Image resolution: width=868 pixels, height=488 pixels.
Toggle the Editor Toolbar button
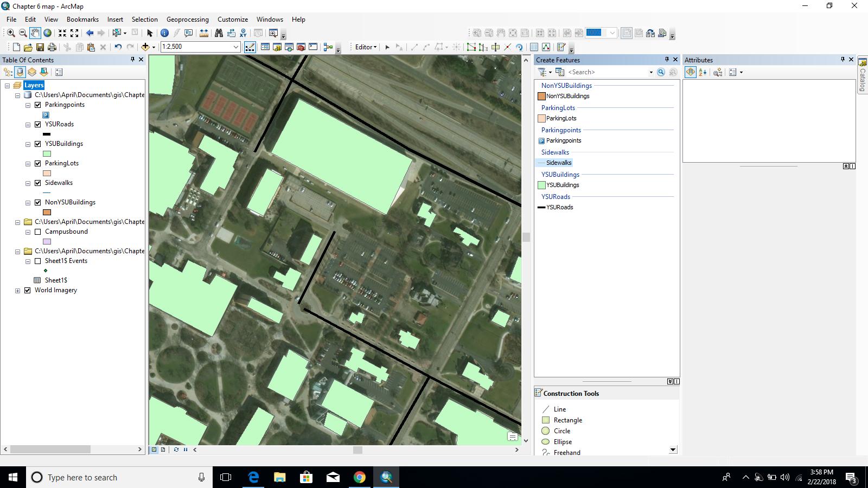click(250, 47)
